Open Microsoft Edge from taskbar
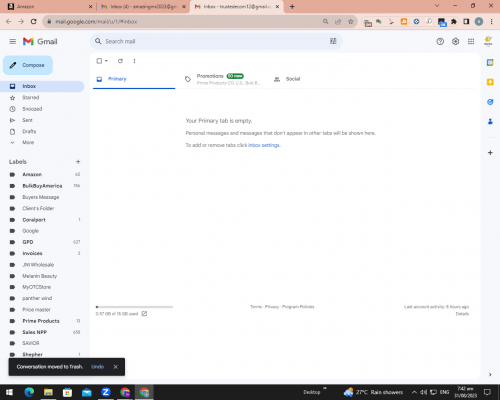500x400 pixels. click(29, 392)
